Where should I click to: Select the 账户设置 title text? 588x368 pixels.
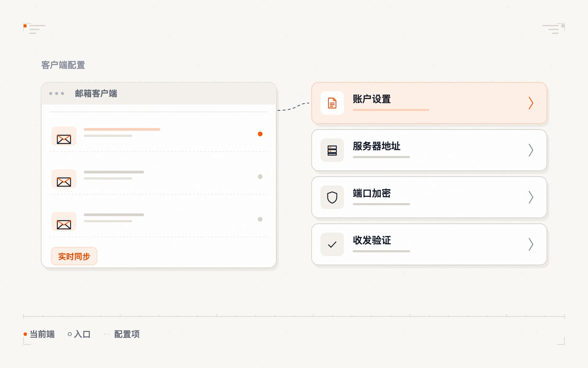[x=372, y=99]
